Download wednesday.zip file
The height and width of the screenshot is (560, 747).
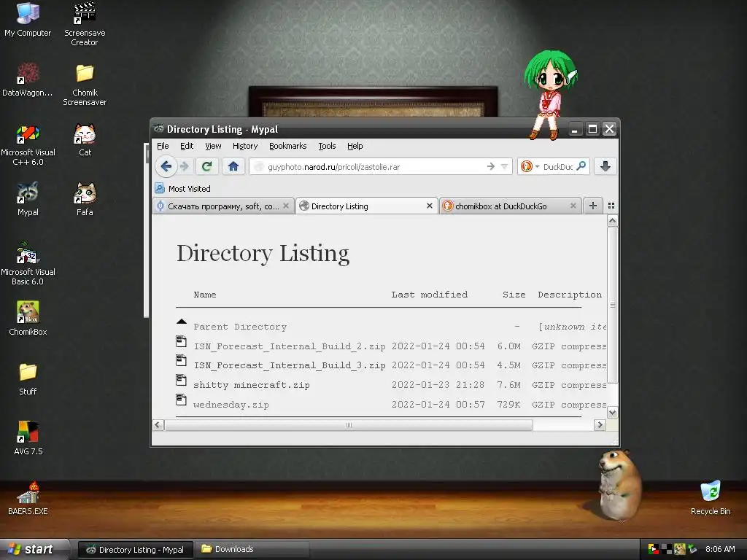coord(231,405)
